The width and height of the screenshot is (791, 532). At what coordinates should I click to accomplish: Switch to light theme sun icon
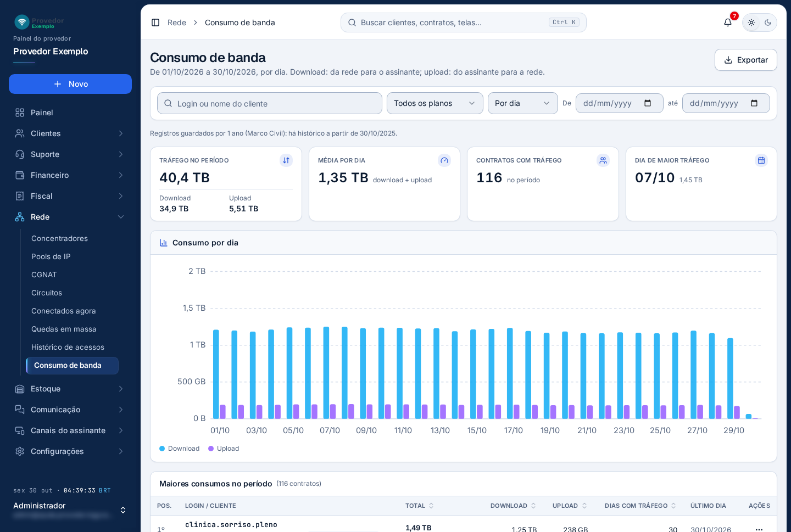[751, 23]
